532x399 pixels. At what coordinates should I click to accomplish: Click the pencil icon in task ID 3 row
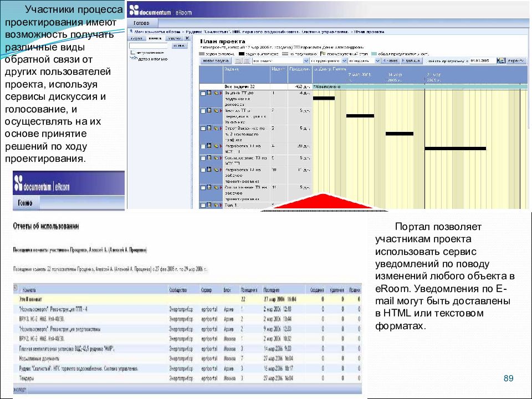click(215, 128)
